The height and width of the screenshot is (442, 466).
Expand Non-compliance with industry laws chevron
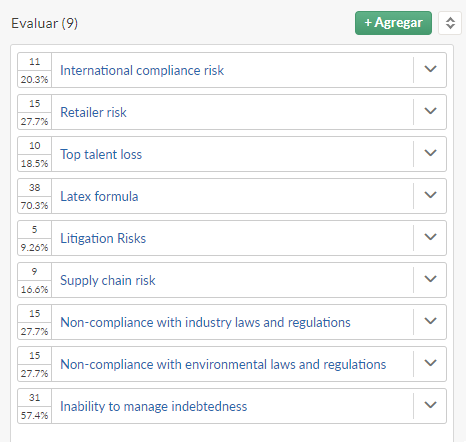click(430, 322)
